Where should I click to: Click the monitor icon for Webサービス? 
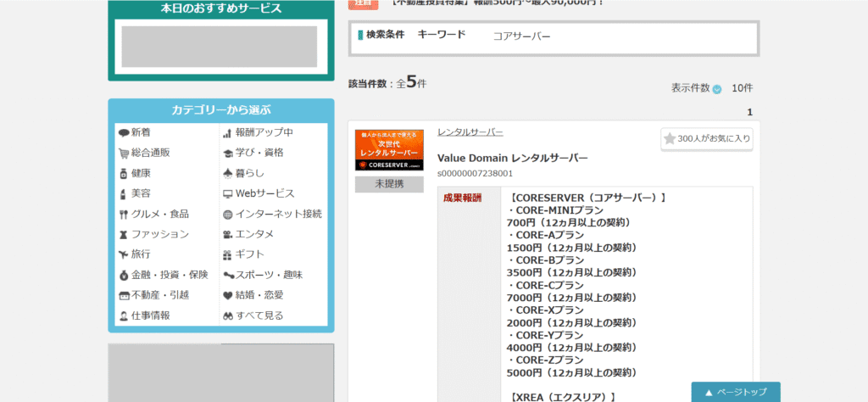pos(227,194)
